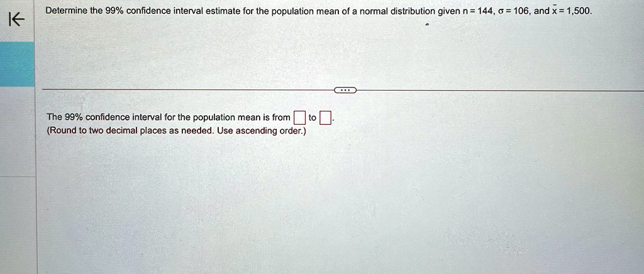The height and width of the screenshot is (274, 644).
Task: Expand the three-dot pill on the divider
Action: 344,90
